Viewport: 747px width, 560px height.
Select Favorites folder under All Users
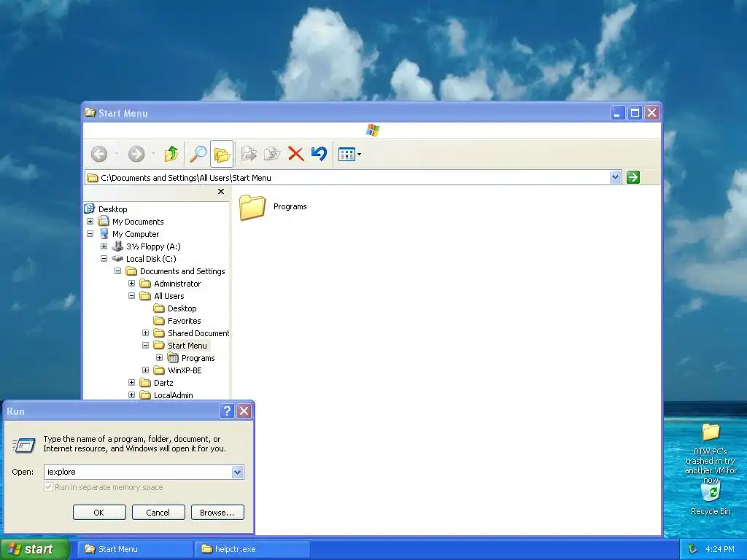tap(185, 321)
